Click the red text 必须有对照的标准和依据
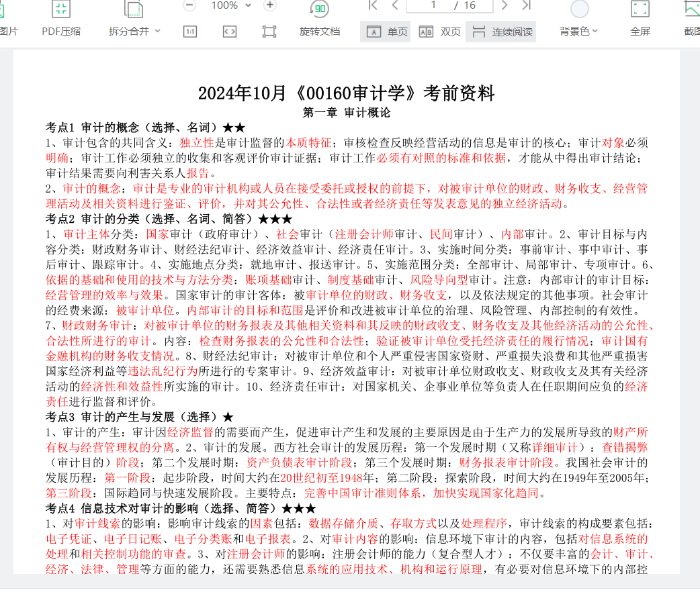Image resolution: width=700 pixels, height=590 pixels. point(441,158)
